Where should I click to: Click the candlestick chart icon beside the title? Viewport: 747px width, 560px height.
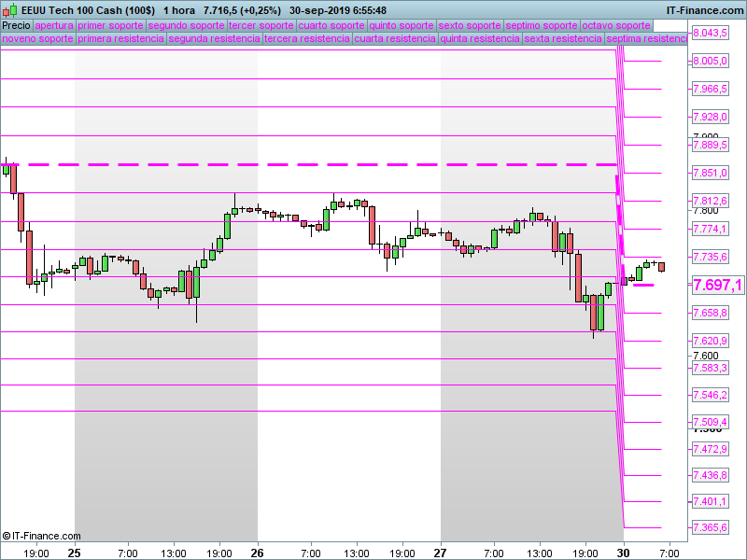point(10,10)
